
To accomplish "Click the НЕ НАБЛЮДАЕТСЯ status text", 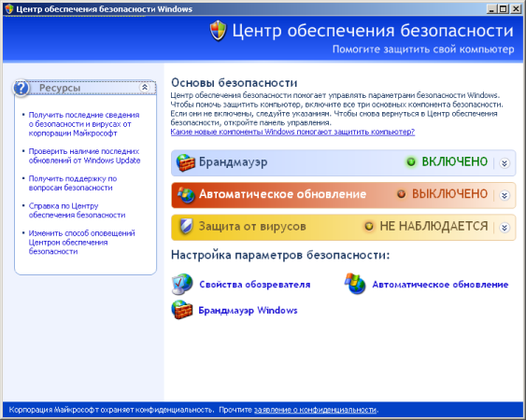I will 434,226.
